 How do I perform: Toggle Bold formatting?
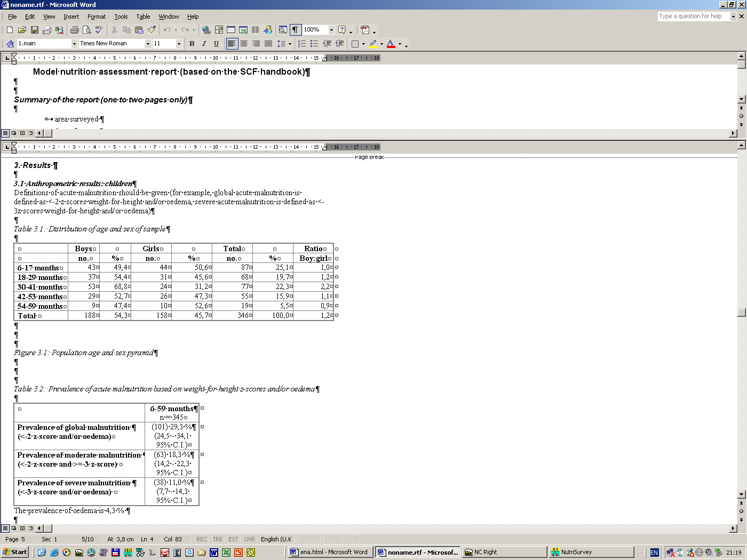pyautogui.click(x=192, y=44)
